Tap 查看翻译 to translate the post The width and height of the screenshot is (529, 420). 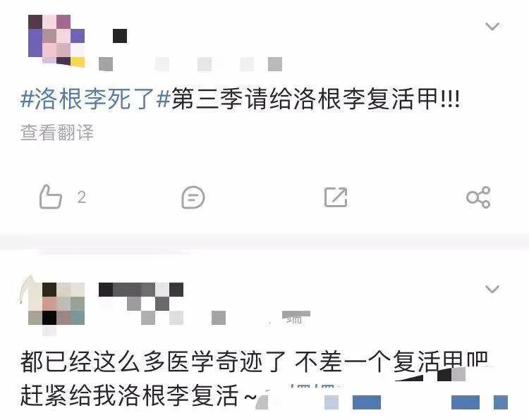[56, 132]
